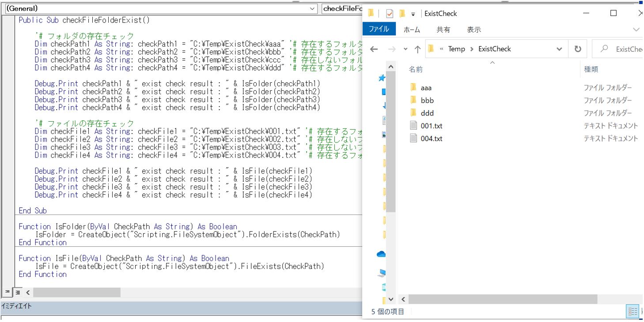This screenshot has height=322, width=644.
Task: Click the '5 個の項目' status bar text
Action: tap(388, 311)
